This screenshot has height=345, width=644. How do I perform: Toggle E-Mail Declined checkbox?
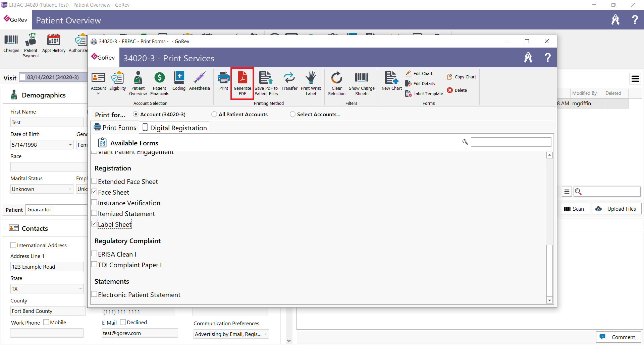(x=123, y=322)
